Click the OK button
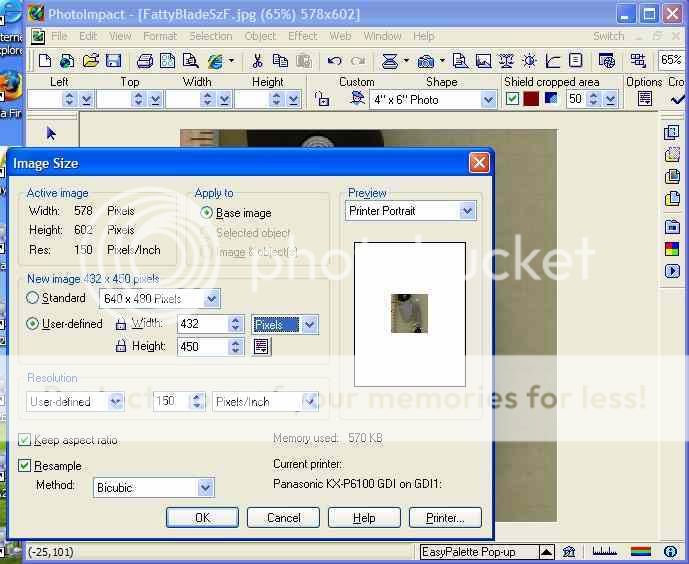This screenshot has height=564, width=689. pyautogui.click(x=202, y=518)
